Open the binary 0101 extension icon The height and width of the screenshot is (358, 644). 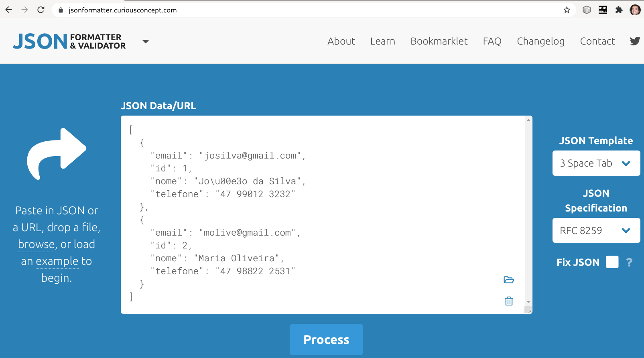coord(603,10)
